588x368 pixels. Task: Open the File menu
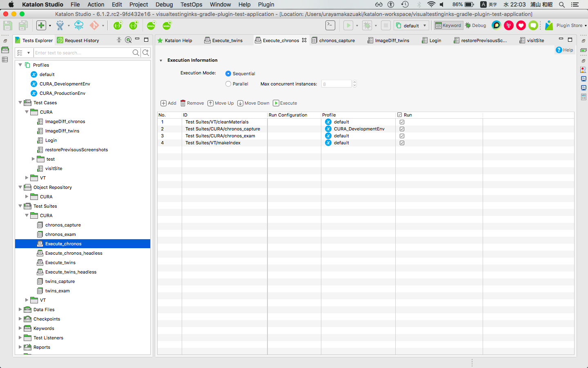[75, 4]
